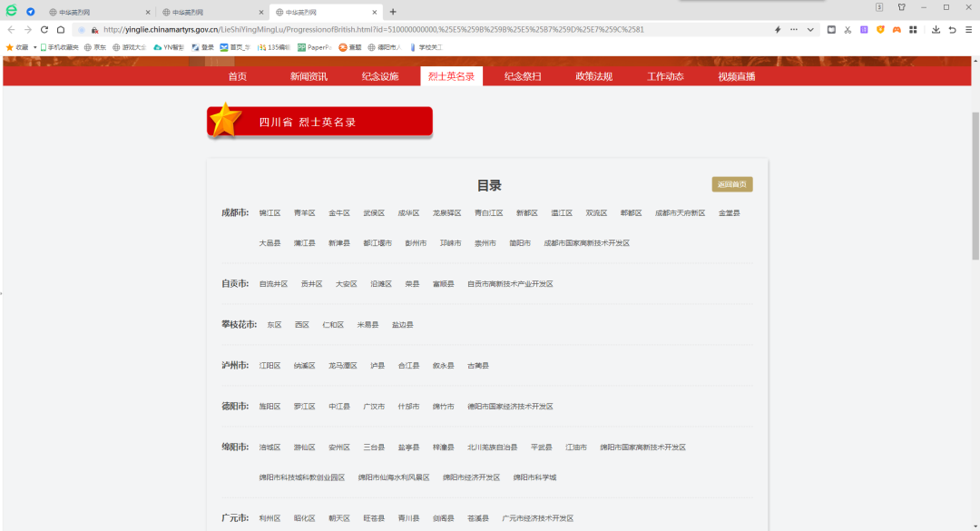
Task: Open the extensions grid icon
Action: (914, 30)
